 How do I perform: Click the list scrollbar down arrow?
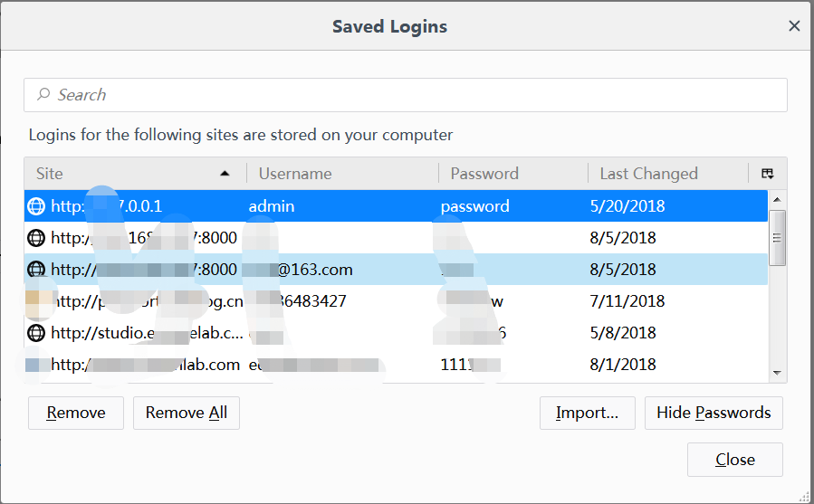[x=777, y=373]
